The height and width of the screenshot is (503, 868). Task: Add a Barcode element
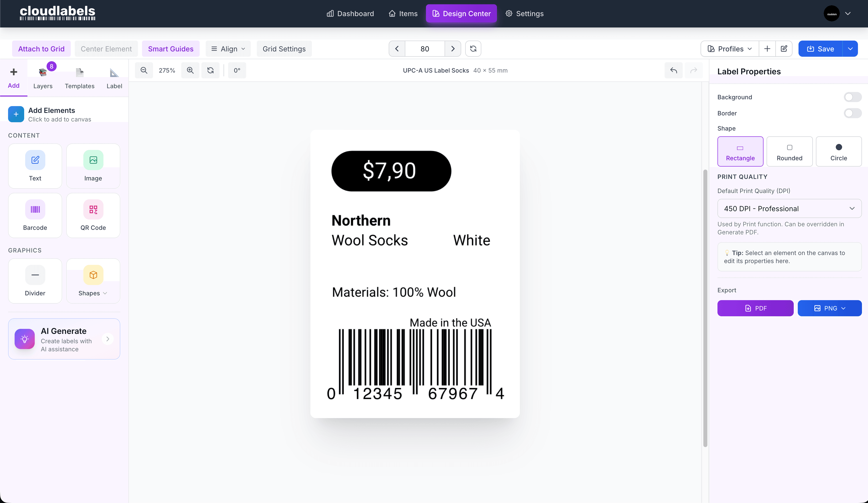pos(35,215)
